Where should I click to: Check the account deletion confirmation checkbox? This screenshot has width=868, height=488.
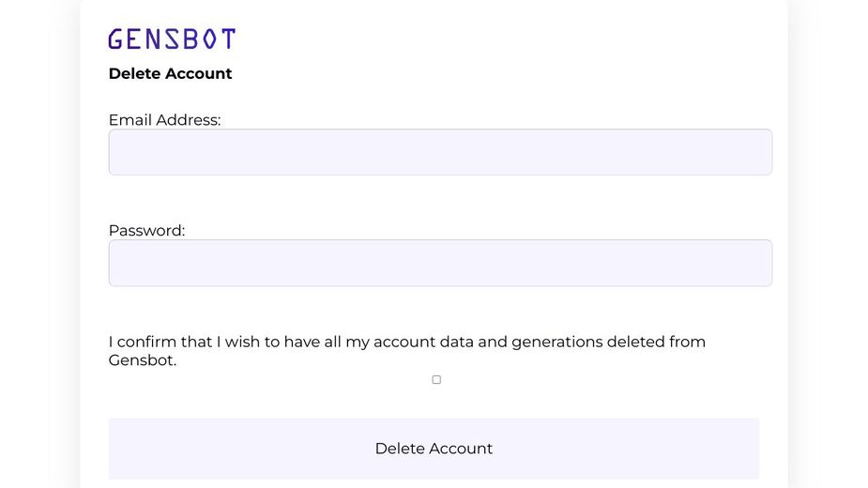(436, 380)
